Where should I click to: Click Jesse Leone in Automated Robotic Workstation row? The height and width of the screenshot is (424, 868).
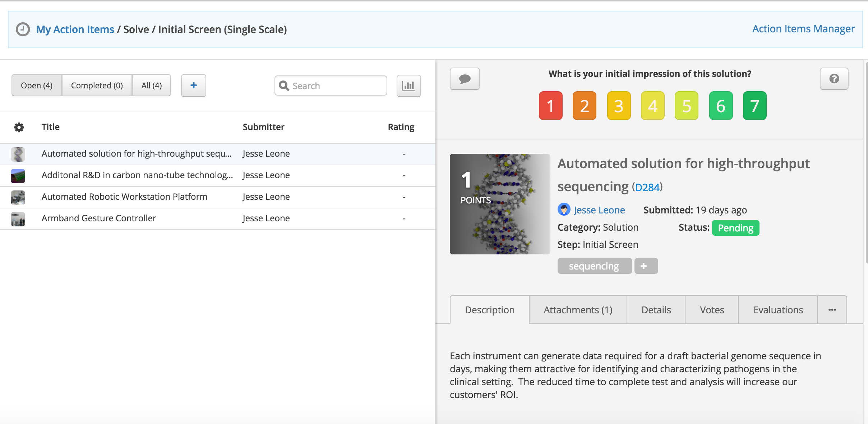tap(266, 197)
